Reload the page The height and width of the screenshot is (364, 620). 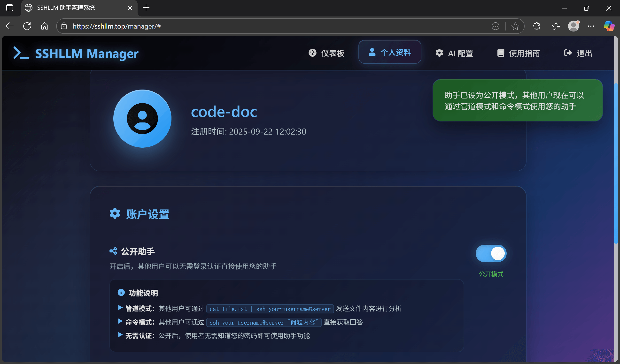[27, 26]
